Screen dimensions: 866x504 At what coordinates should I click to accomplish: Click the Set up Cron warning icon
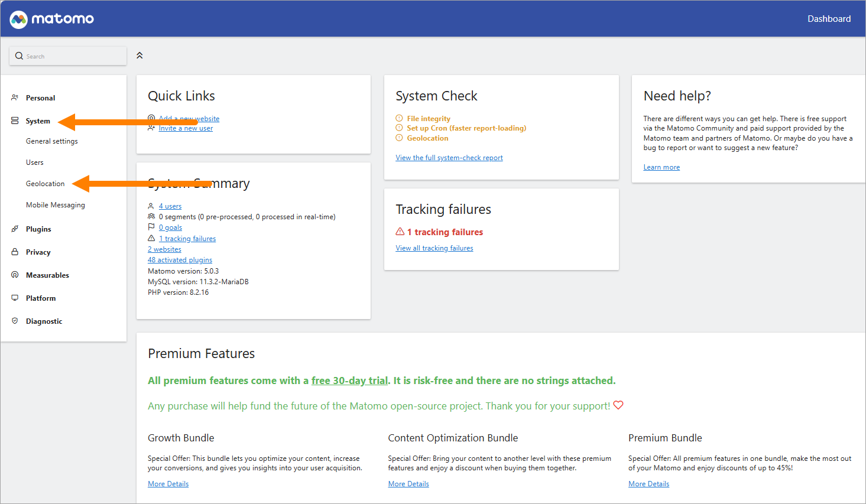[399, 128]
